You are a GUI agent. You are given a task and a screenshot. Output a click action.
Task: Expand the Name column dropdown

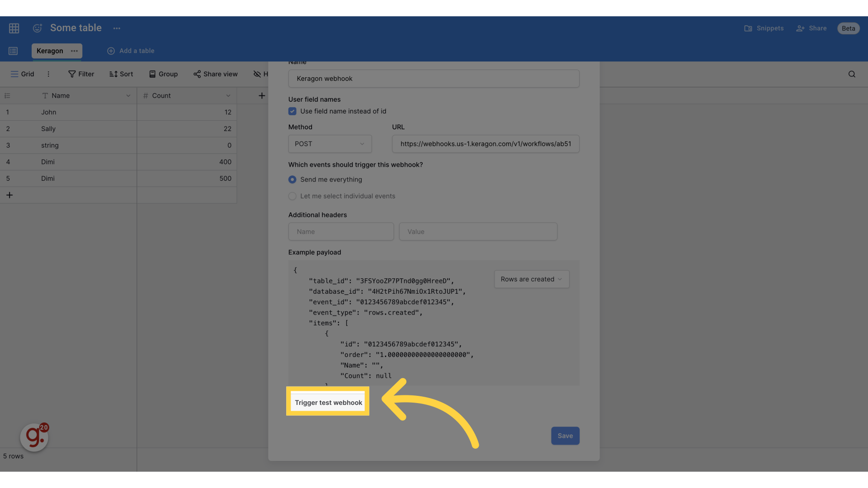128,96
